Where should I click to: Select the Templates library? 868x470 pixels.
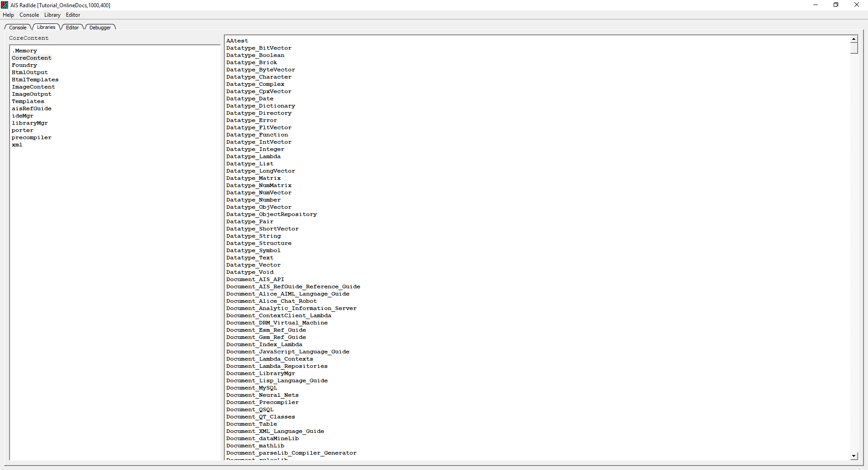(28, 101)
